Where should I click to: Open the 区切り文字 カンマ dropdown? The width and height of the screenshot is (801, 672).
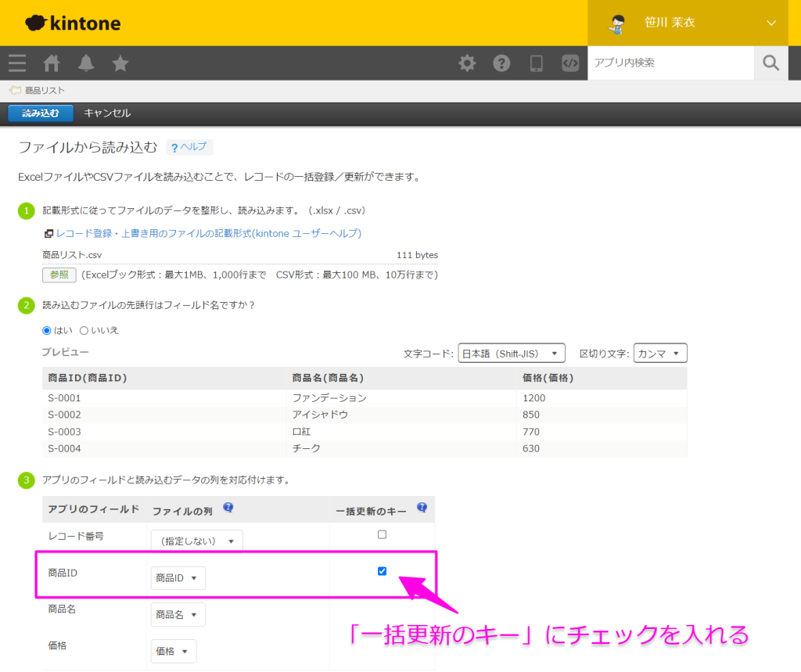coord(660,353)
